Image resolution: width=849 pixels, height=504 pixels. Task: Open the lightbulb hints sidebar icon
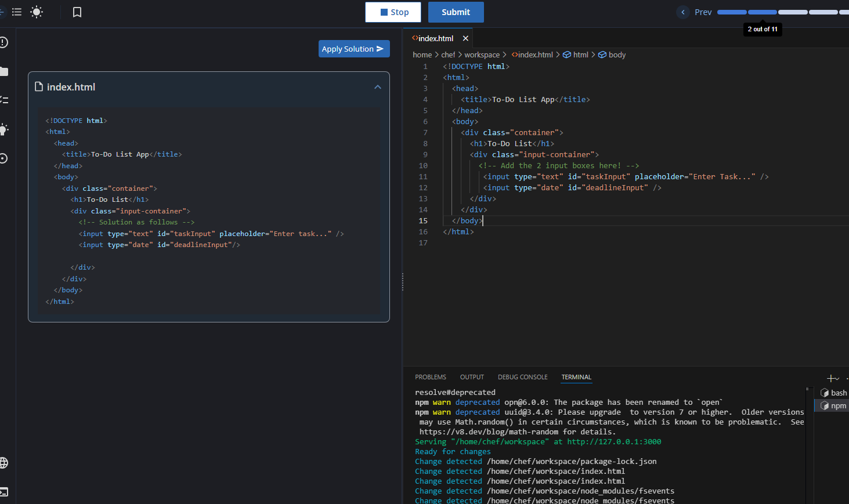pos(4,129)
